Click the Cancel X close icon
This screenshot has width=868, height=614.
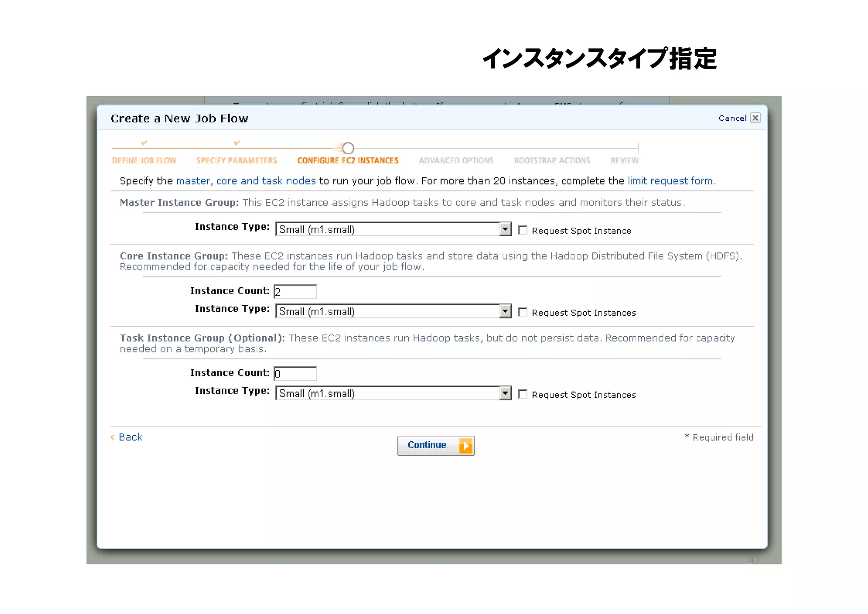coord(755,118)
